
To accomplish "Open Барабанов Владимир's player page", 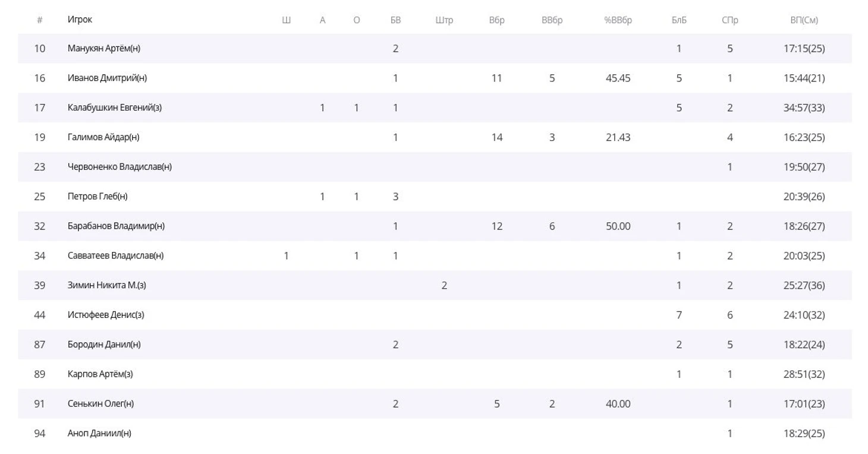I will [x=116, y=226].
